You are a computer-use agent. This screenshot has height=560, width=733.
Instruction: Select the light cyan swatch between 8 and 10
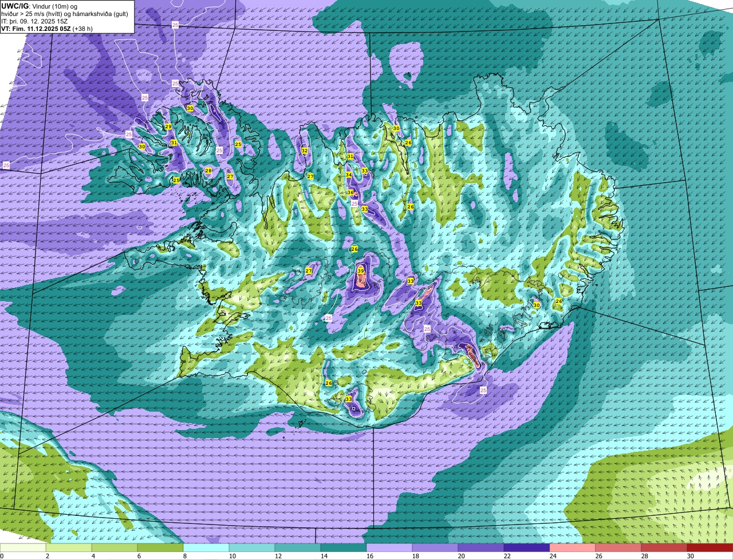tap(206, 548)
